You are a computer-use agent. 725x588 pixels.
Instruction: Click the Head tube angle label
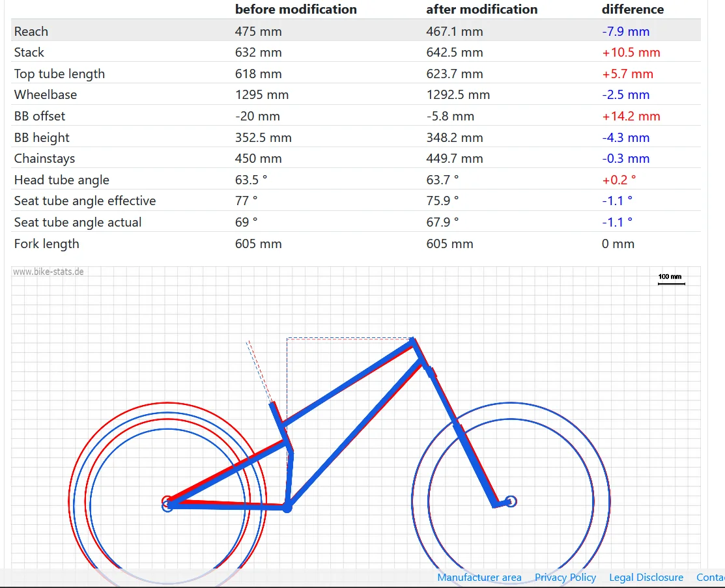point(61,180)
